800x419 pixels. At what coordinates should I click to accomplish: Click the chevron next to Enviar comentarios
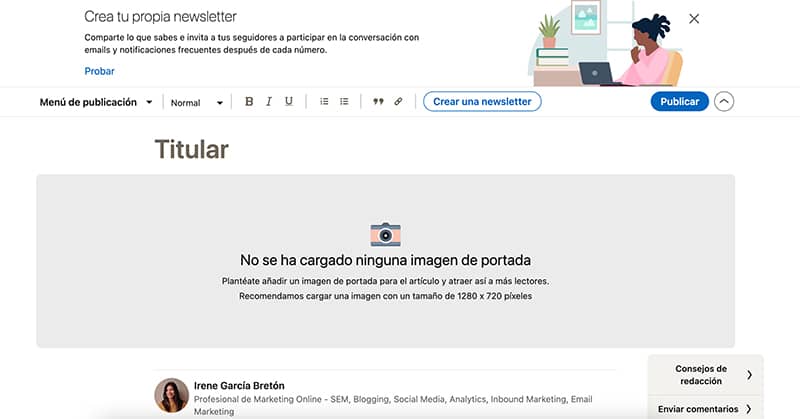(x=748, y=409)
